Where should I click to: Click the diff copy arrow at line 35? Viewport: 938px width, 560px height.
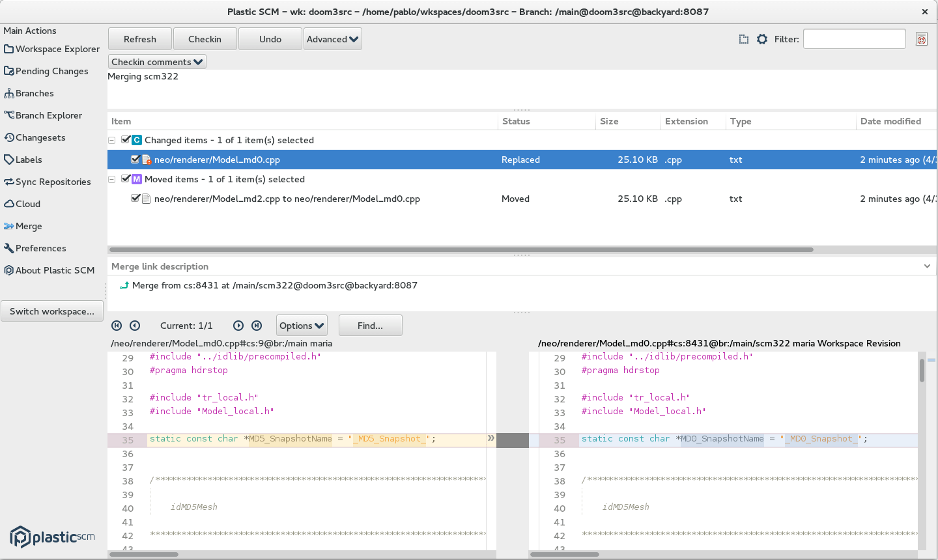point(491,439)
